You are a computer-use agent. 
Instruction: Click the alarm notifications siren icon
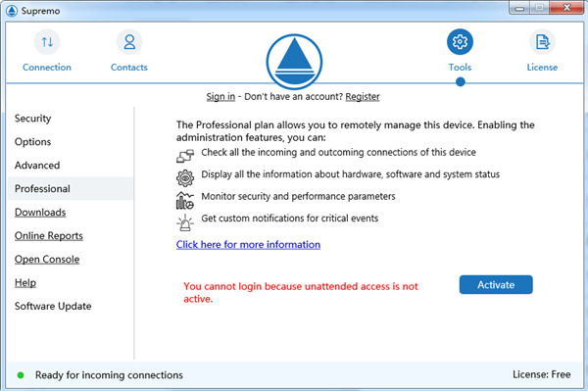pyautogui.click(x=185, y=222)
